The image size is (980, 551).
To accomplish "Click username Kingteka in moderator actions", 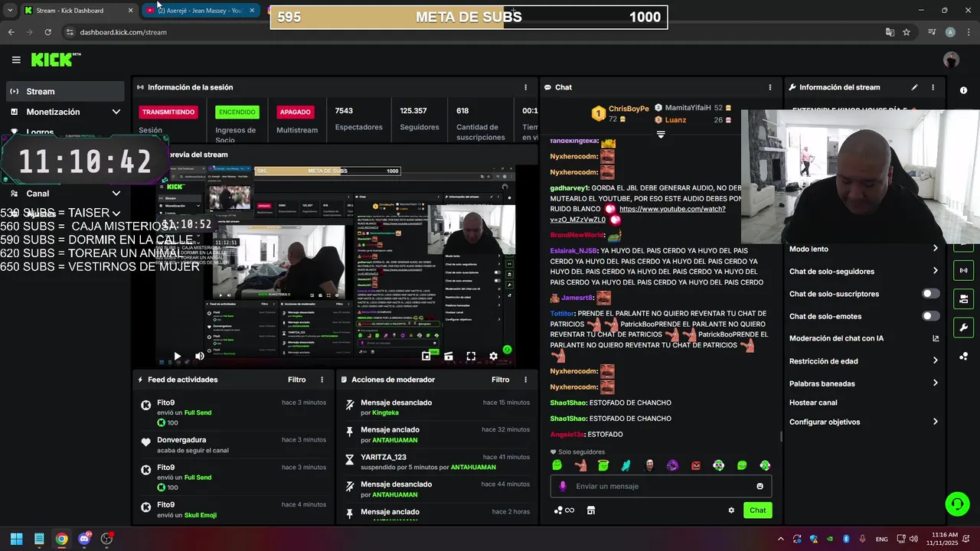I will point(385,413).
